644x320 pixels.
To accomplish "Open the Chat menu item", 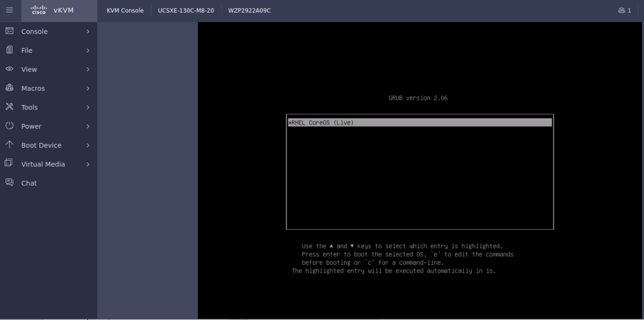I will point(48,183).
